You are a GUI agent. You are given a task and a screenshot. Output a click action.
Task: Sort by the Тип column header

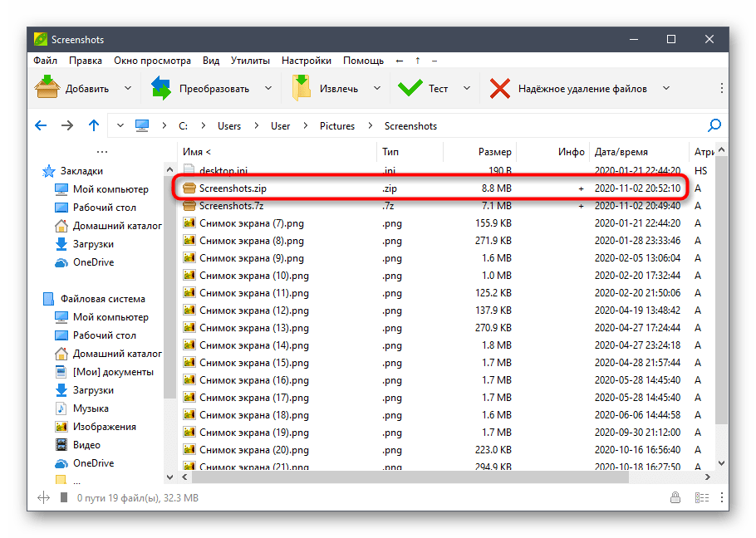[x=390, y=152]
